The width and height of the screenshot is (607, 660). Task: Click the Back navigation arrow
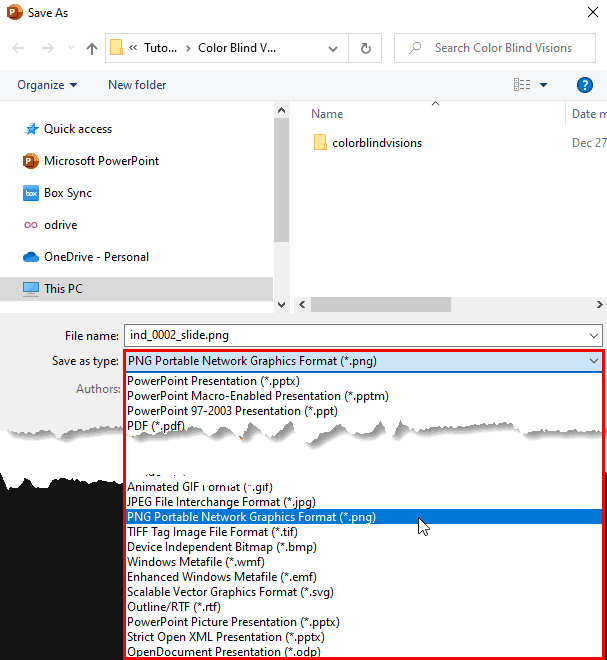tap(20, 48)
